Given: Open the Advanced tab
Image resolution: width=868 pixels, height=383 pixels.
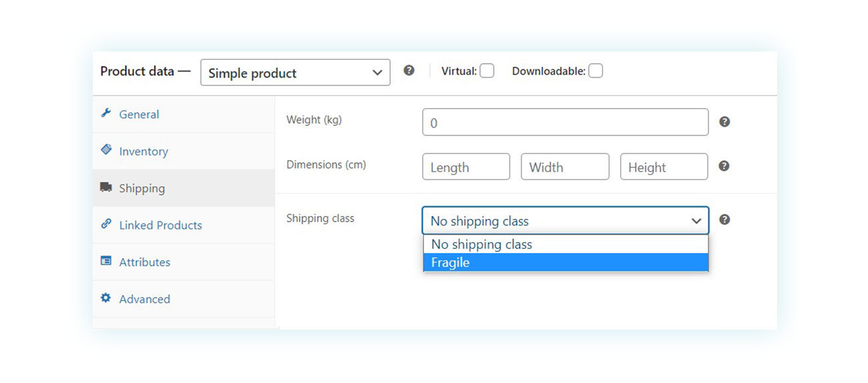Looking at the screenshot, I should click(x=184, y=299).
